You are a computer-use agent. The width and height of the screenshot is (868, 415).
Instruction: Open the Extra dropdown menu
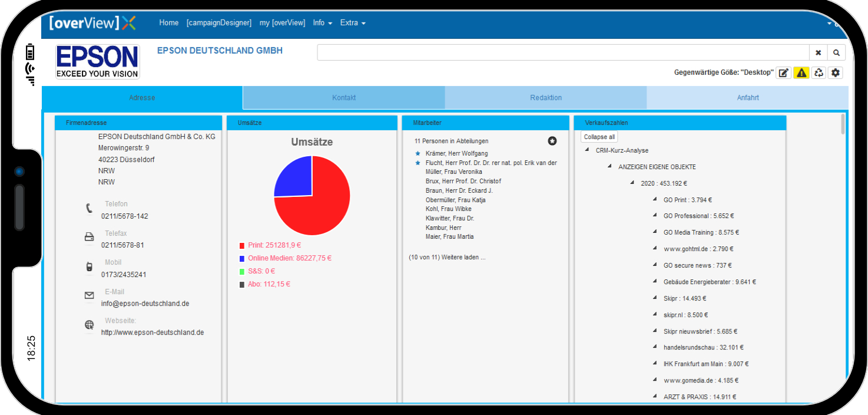point(353,23)
